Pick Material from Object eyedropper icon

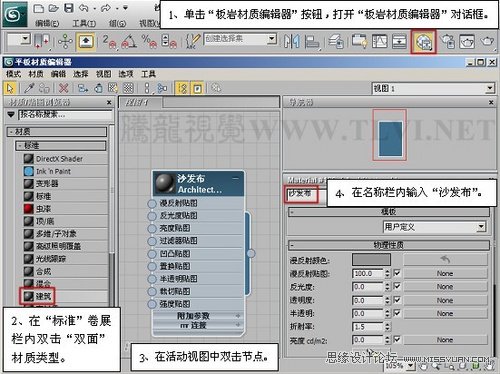[x=29, y=88]
